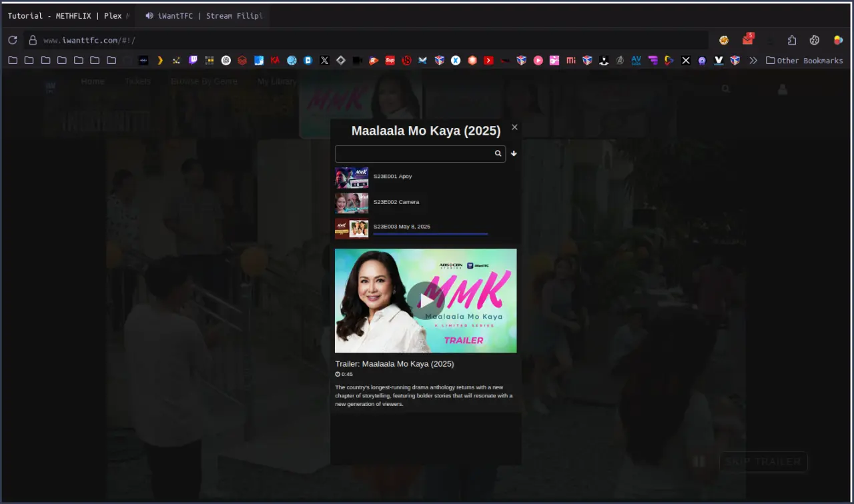Viewport: 854px width, 504px height.
Task: Switch to Tutorial - METHFLIX Plex tab
Action: (68, 15)
